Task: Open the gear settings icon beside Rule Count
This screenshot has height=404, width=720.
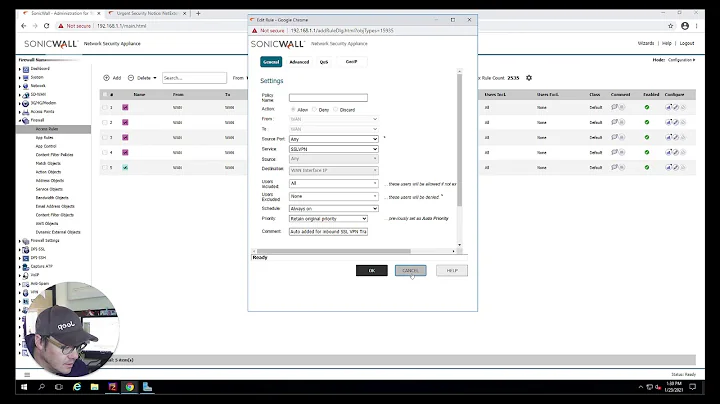Action: click(x=529, y=78)
